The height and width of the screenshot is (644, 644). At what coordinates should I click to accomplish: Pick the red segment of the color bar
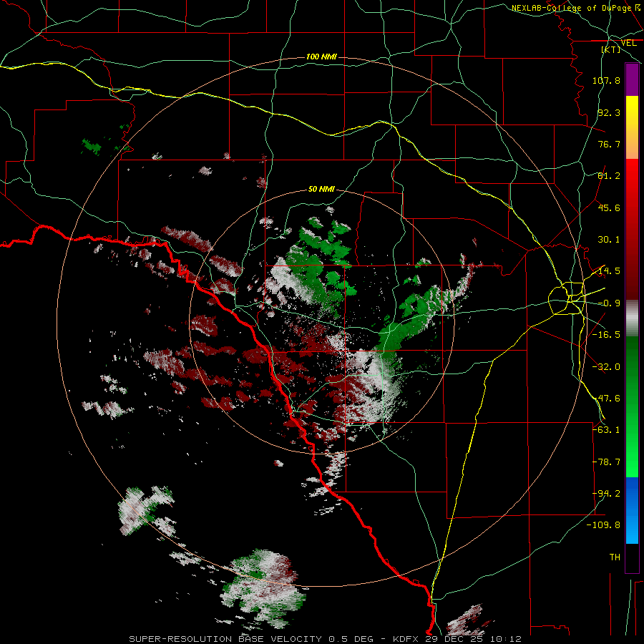tap(632, 229)
